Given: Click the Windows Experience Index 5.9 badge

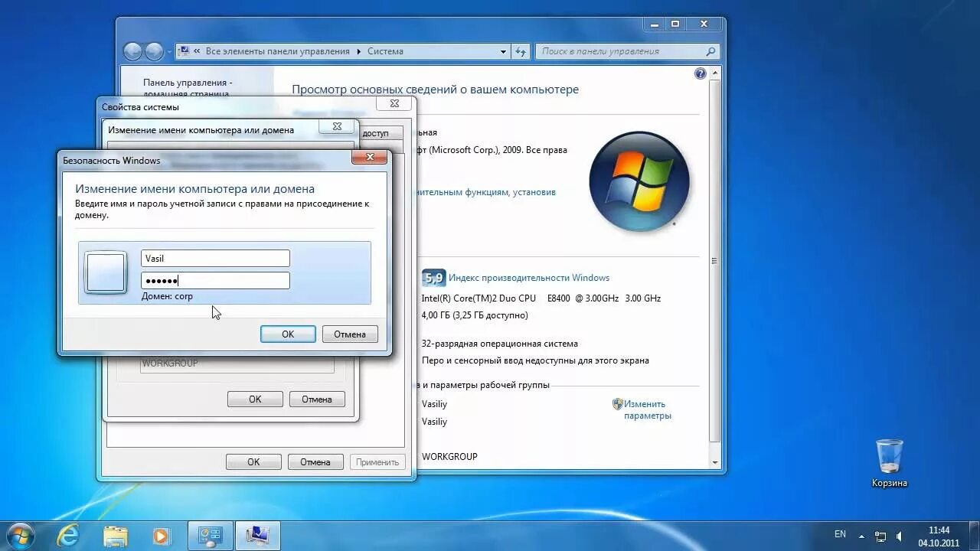Looking at the screenshot, I should pos(432,277).
